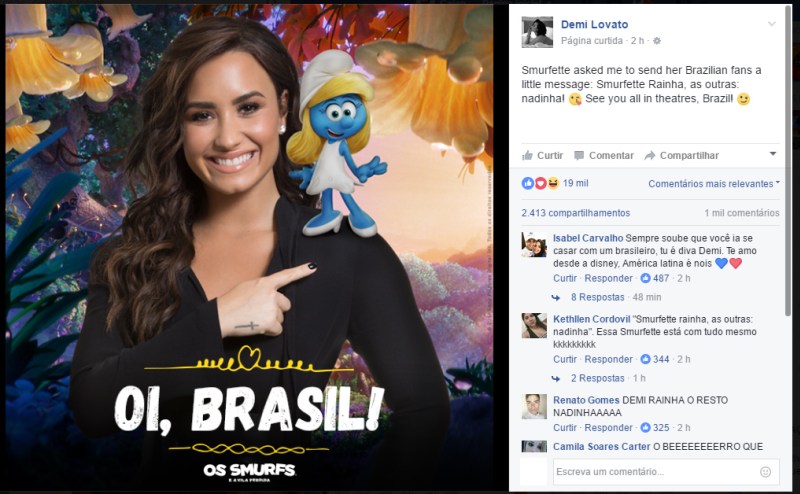Click the Demi Lovato profile thumbnail

tap(537, 32)
